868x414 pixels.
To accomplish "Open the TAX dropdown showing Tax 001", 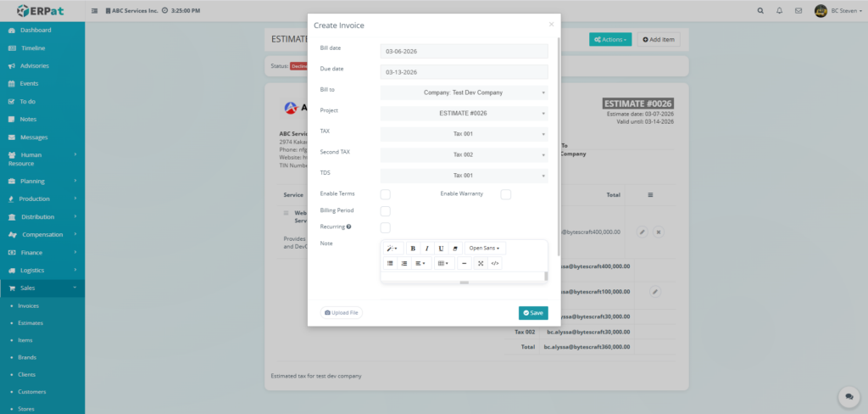I will pos(464,134).
